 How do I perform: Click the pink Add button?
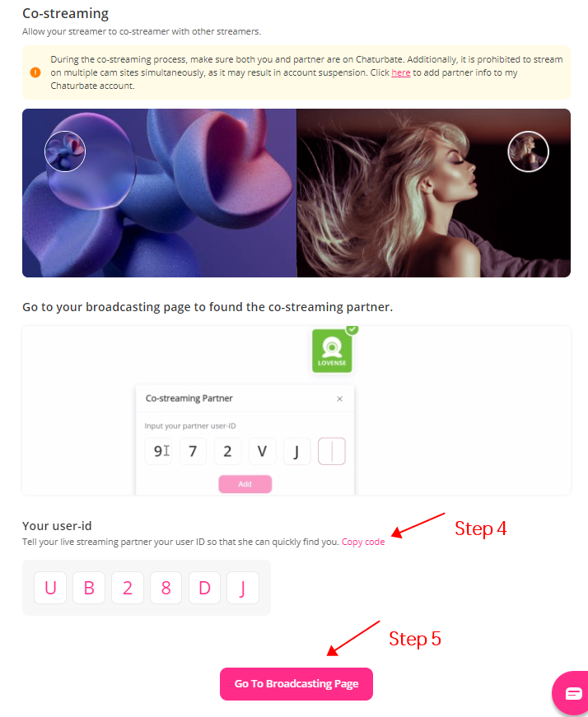click(x=245, y=484)
